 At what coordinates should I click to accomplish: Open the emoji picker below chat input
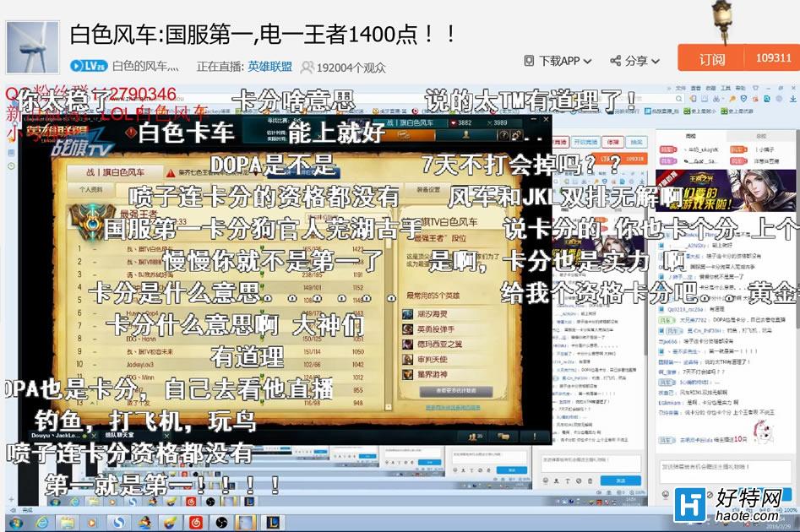[x=666, y=494]
